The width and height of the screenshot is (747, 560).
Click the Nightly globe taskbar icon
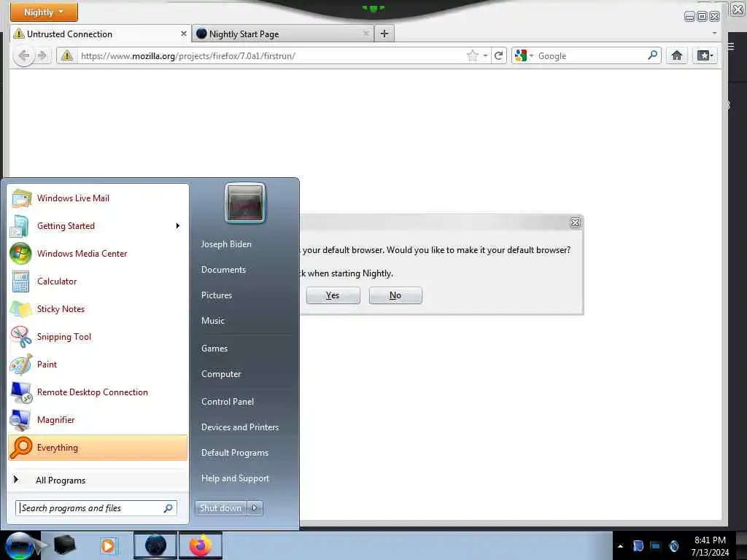155,545
